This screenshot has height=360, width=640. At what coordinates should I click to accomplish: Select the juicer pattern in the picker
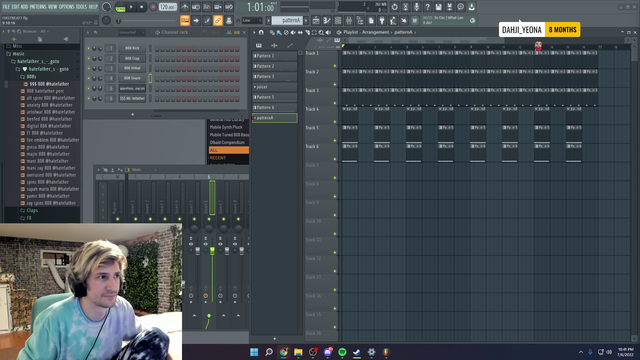tap(275, 87)
